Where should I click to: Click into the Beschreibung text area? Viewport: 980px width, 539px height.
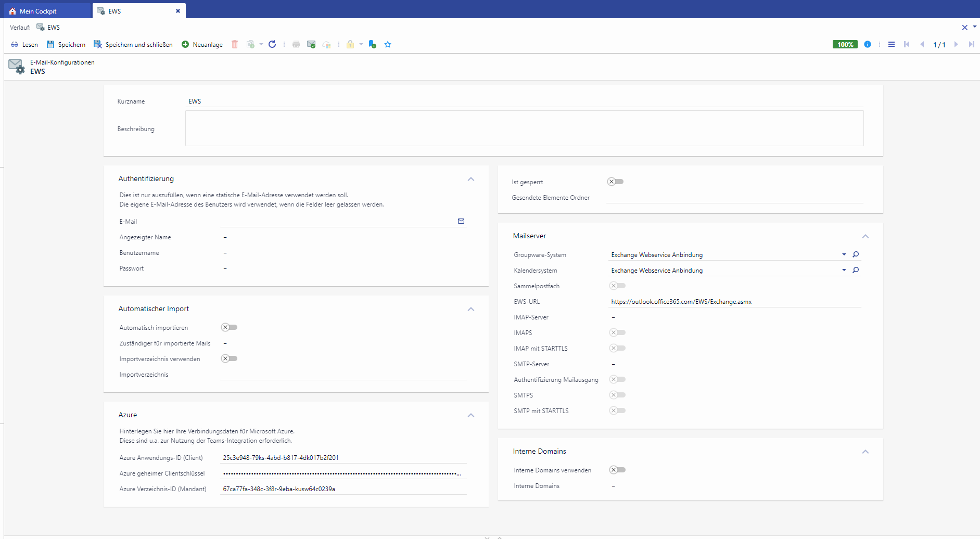pyautogui.click(x=524, y=128)
